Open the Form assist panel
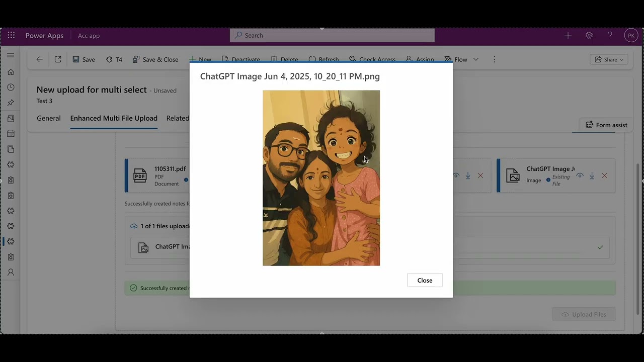The width and height of the screenshot is (644, 362). (x=606, y=125)
